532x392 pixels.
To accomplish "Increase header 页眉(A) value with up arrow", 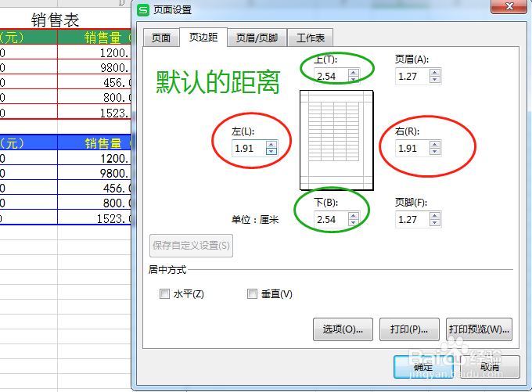I will 435,73.
